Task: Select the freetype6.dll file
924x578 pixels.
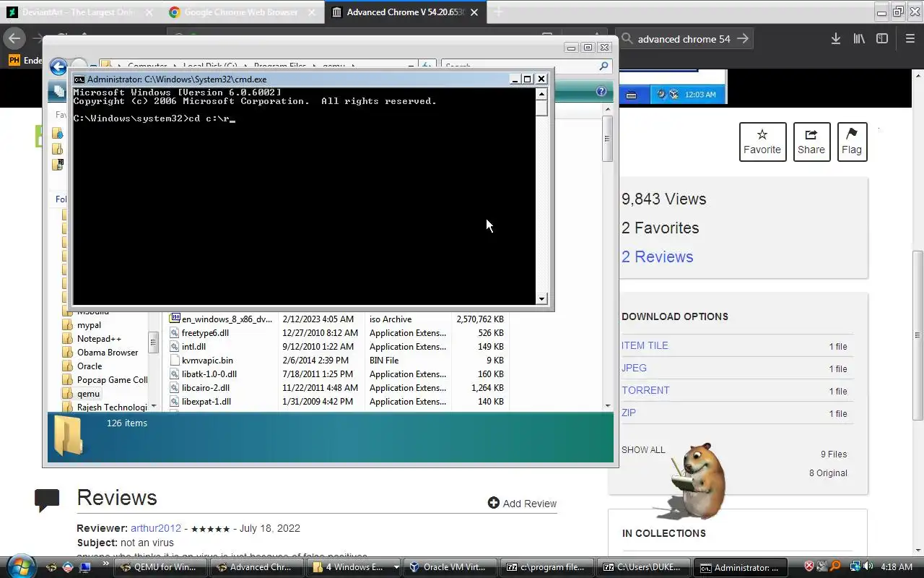Action: click(205, 333)
